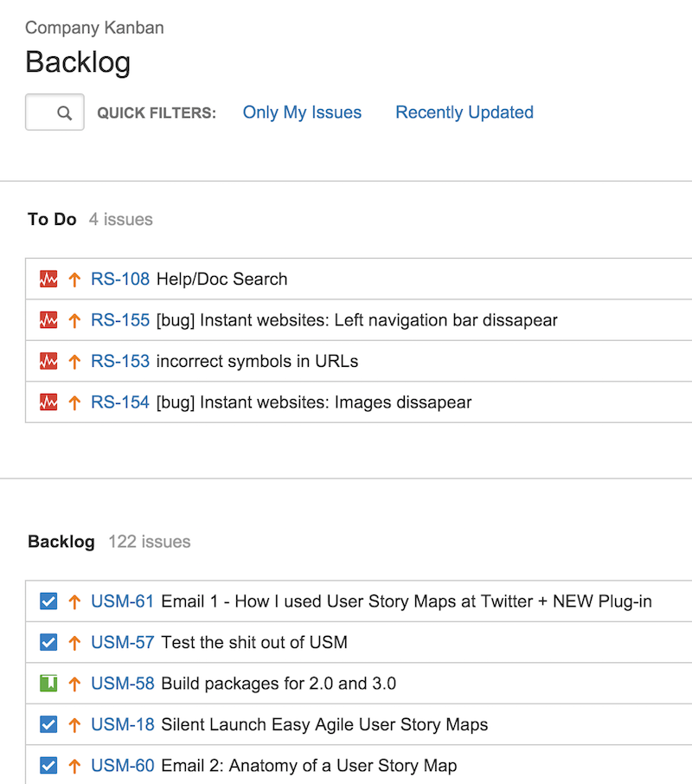
Task: Click the bug icon beside RS-153
Action: point(50,361)
